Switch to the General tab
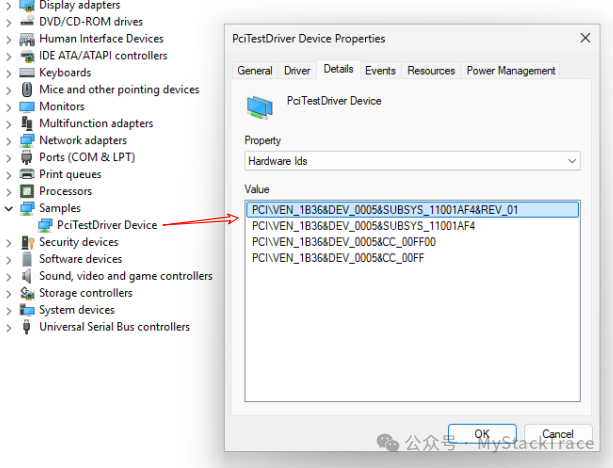Viewport: 613px width, 468px height. (x=255, y=71)
